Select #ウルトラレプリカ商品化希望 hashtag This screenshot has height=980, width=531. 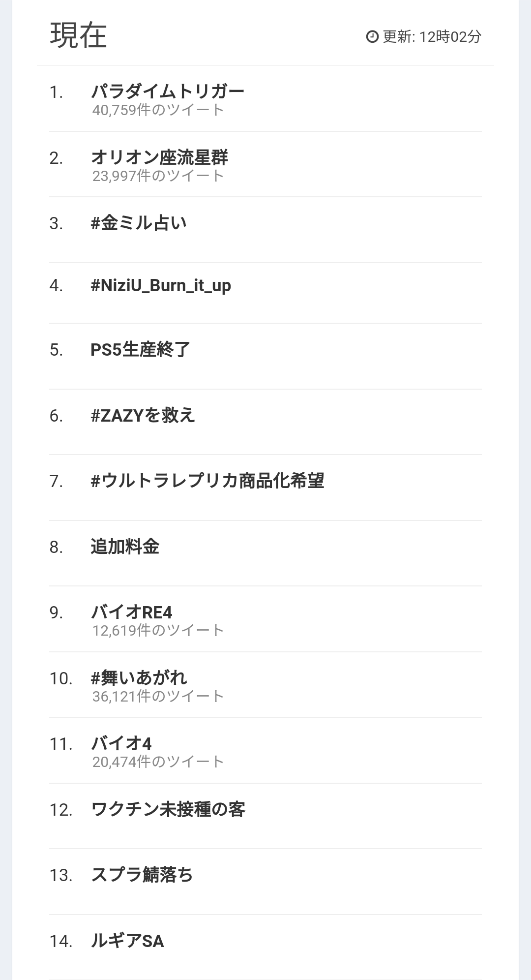click(207, 481)
